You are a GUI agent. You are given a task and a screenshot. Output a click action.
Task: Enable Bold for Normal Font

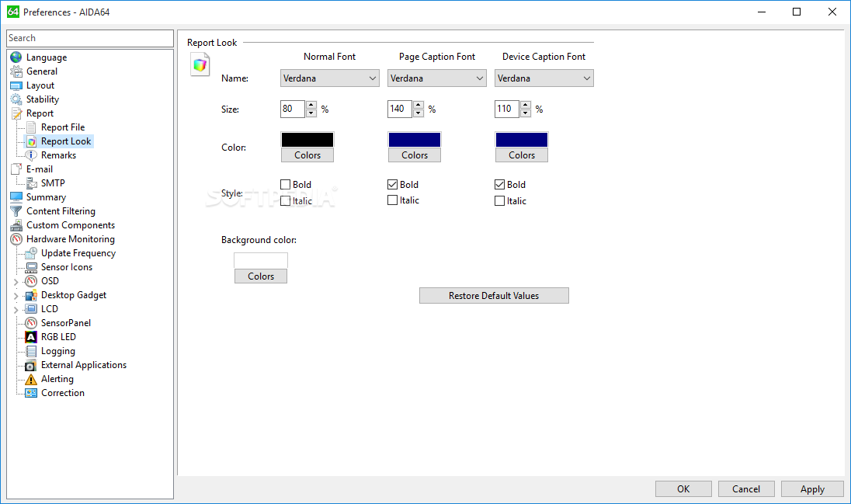click(x=286, y=185)
